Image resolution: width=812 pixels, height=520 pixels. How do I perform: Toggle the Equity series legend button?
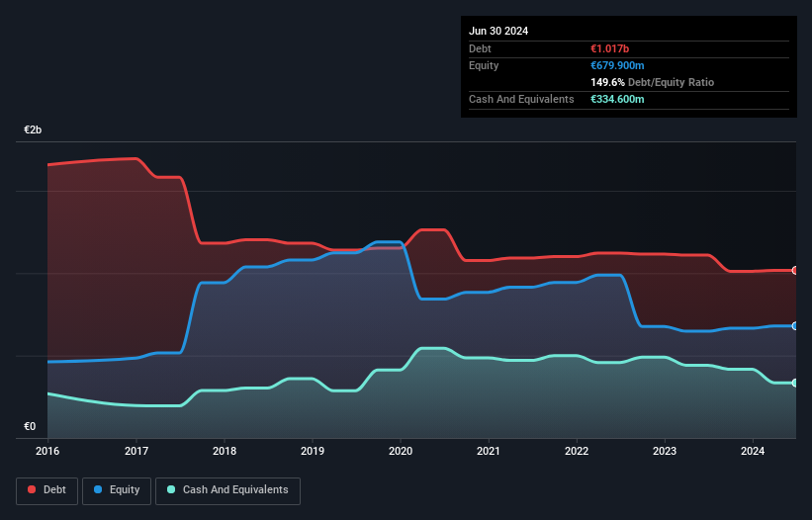[x=117, y=490]
